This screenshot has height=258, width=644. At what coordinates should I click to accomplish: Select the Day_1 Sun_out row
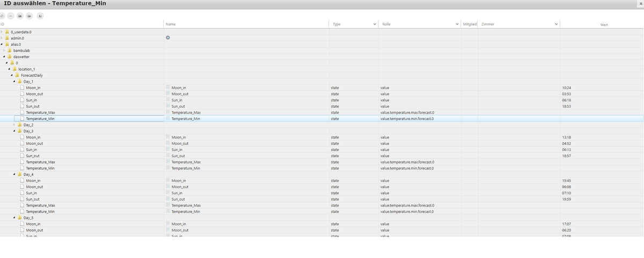322,106
